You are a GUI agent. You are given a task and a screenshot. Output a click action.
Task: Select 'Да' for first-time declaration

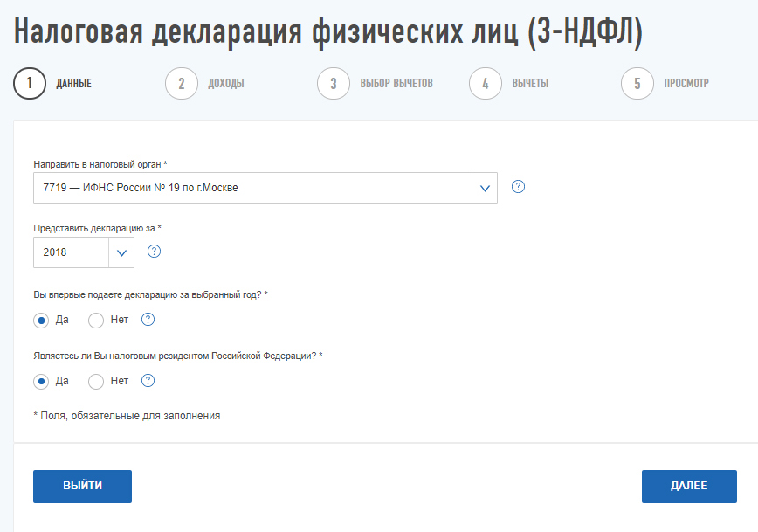[41, 321]
